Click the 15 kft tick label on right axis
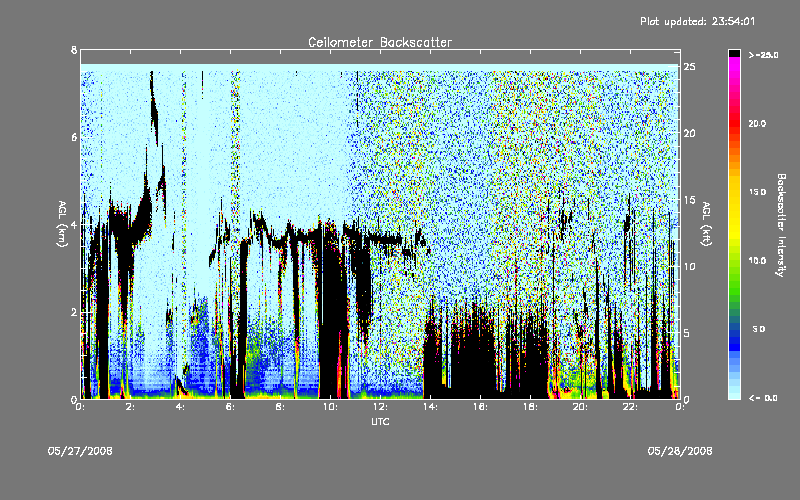Viewport: 800px width, 500px height. click(x=690, y=200)
